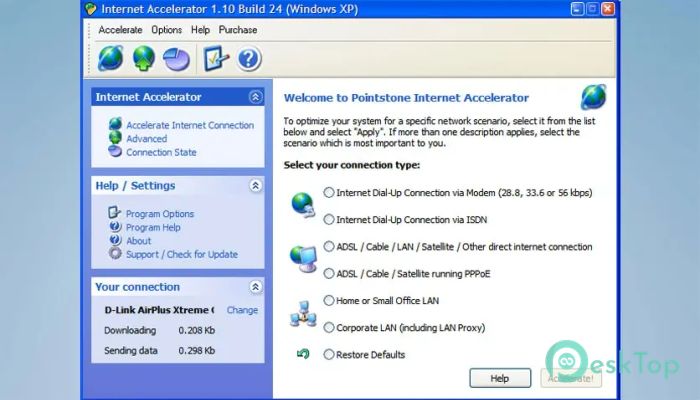Viewport: 700px width, 400px height.
Task: Select Home or Small Office LAN
Action: (329, 300)
